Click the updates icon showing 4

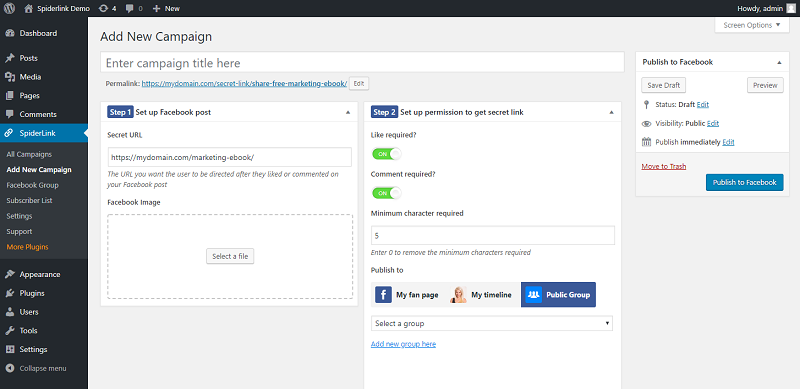point(104,8)
